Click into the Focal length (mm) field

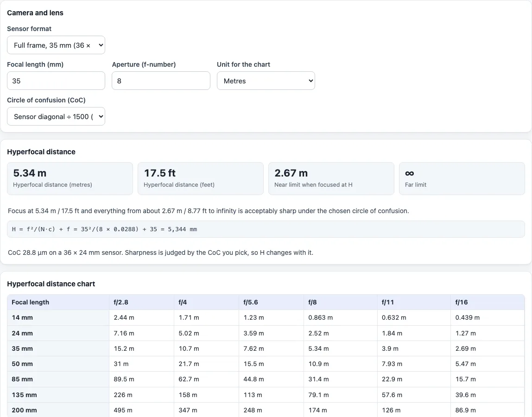point(56,81)
